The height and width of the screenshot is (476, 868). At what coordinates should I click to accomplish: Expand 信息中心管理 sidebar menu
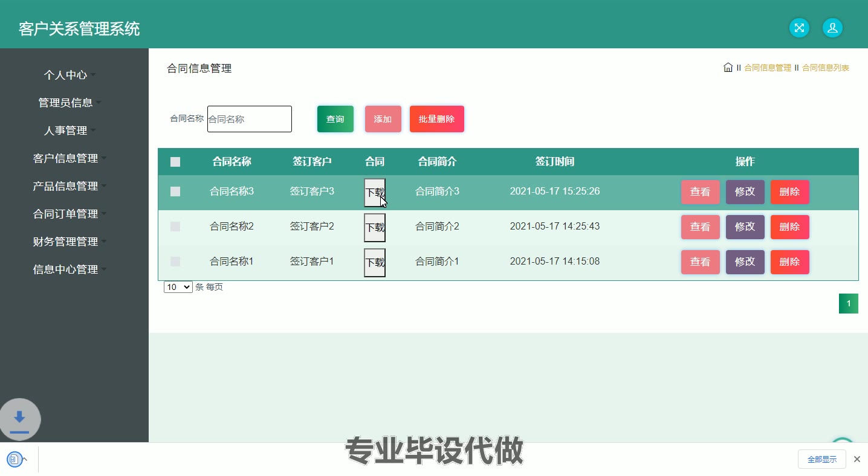(70, 269)
